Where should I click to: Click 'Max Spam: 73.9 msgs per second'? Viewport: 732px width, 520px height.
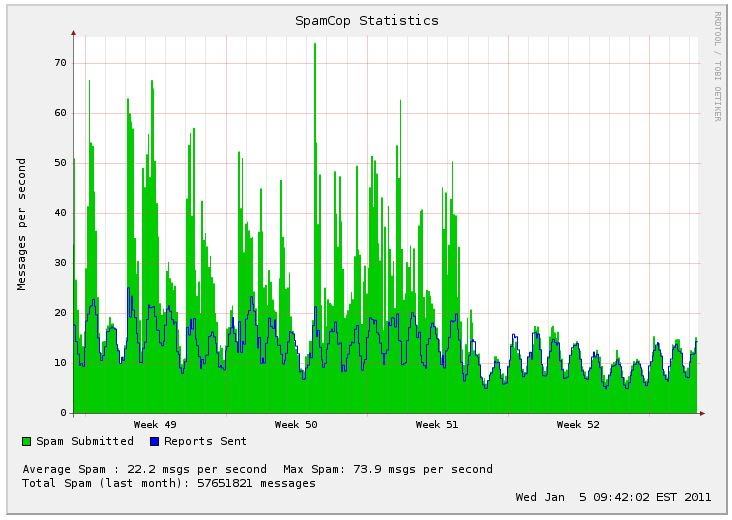coord(388,469)
